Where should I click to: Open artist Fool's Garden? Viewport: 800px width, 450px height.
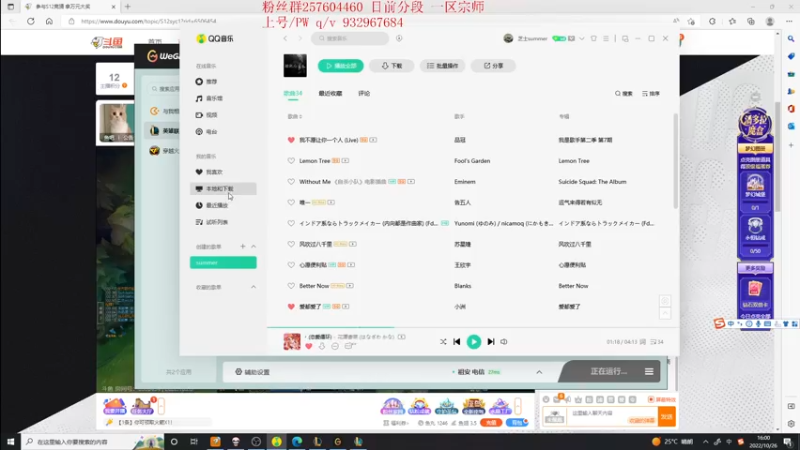(x=472, y=161)
